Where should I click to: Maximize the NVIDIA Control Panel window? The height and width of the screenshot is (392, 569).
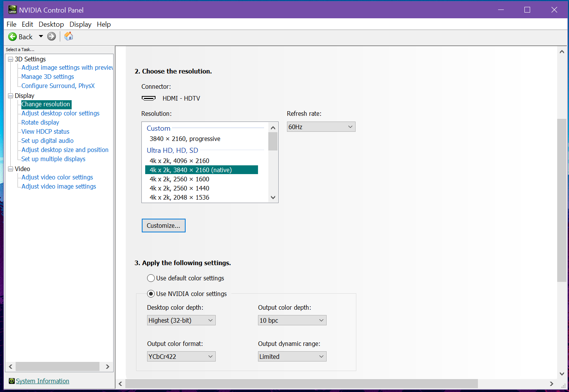527,10
